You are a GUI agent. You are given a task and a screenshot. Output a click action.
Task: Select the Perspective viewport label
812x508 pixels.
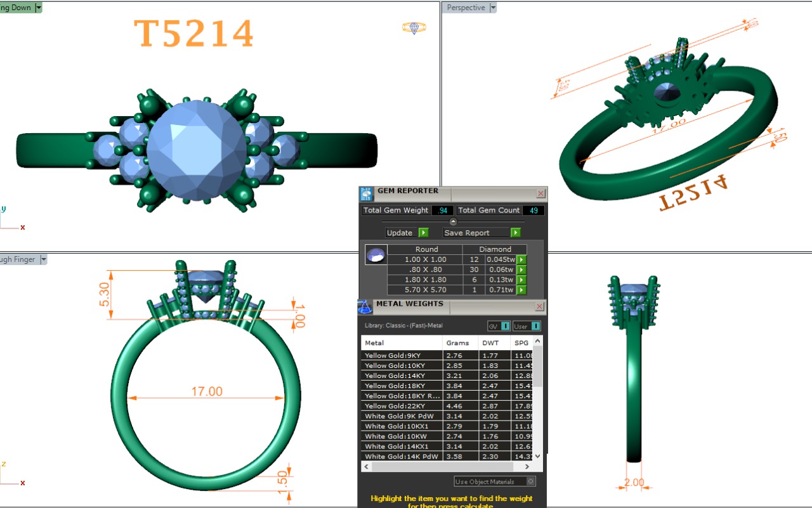coord(466,8)
